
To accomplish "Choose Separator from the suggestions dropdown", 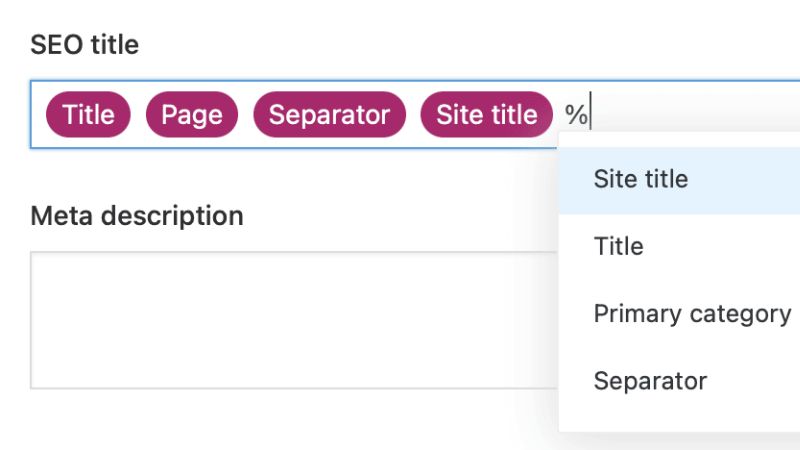I will pyautogui.click(x=650, y=381).
